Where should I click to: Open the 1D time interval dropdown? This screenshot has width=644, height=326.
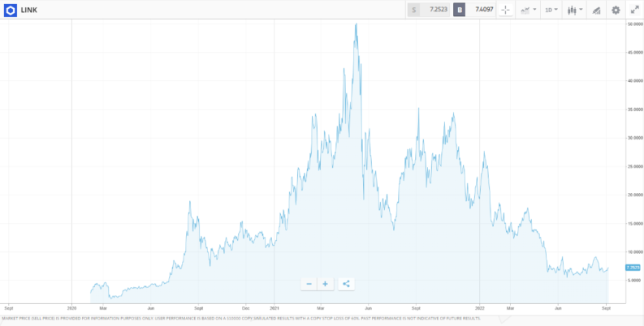tap(551, 10)
